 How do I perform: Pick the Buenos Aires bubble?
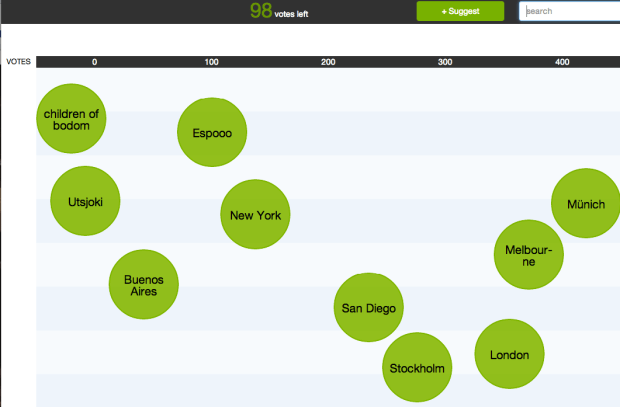pos(143,285)
